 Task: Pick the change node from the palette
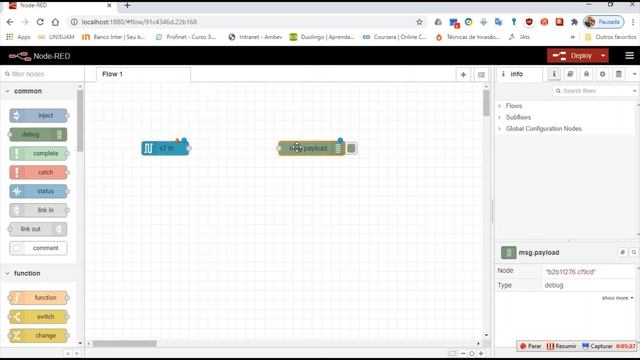coord(38,336)
